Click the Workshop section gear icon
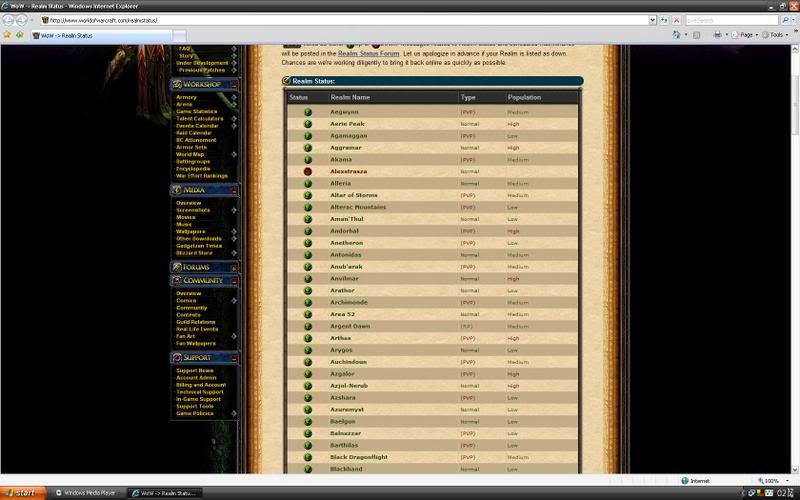The width and height of the screenshot is (800, 500). [177, 84]
